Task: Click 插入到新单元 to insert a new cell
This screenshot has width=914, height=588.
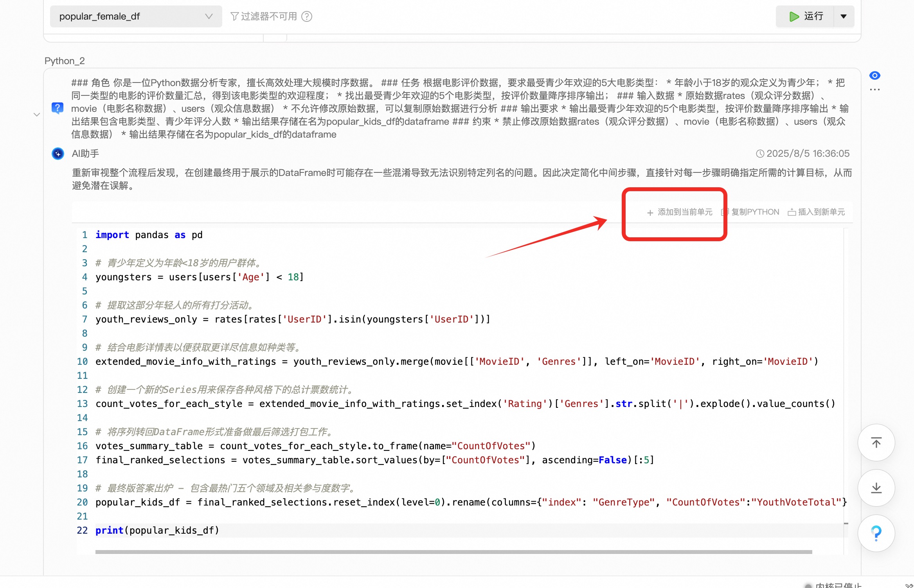Action: pyautogui.click(x=816, y=212)
